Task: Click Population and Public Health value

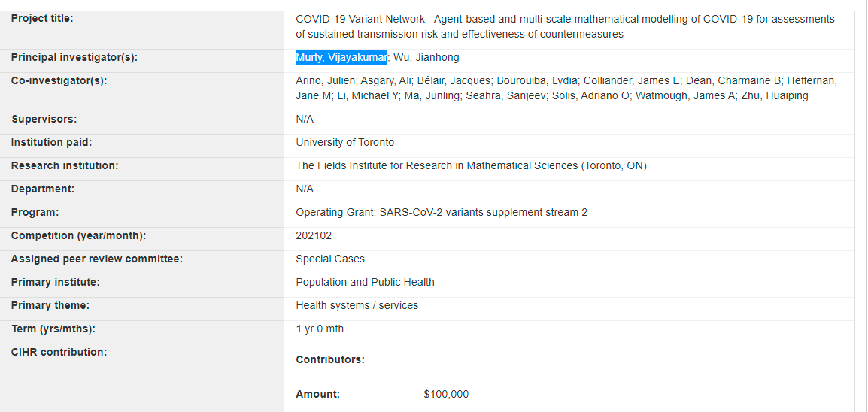Action: 365,282
